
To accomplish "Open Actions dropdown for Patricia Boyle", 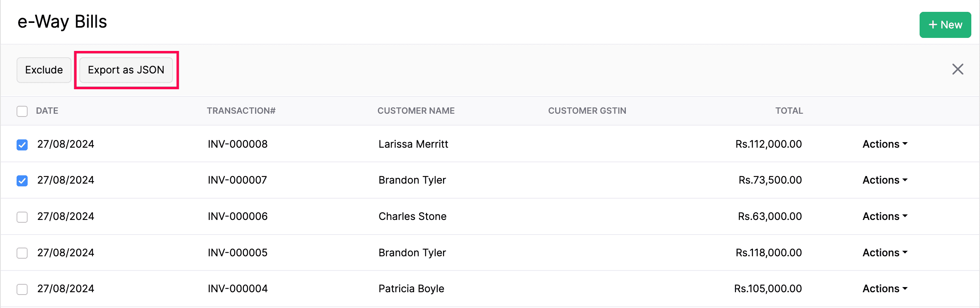I will click(x=885, y=289).
